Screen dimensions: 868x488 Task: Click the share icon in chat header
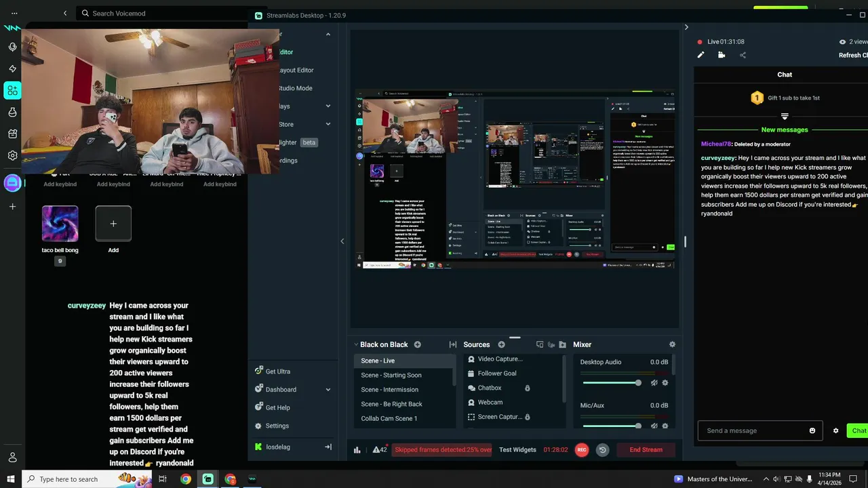pos(743,55)
